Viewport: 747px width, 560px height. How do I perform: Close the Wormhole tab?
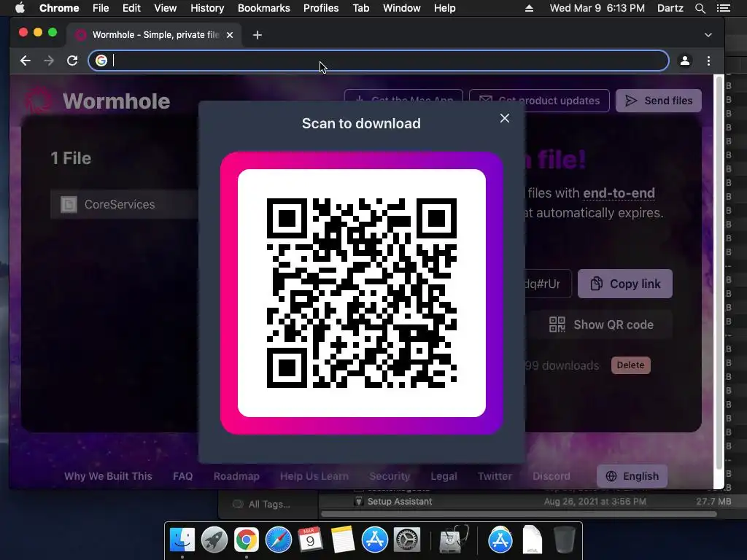point(230,35)
